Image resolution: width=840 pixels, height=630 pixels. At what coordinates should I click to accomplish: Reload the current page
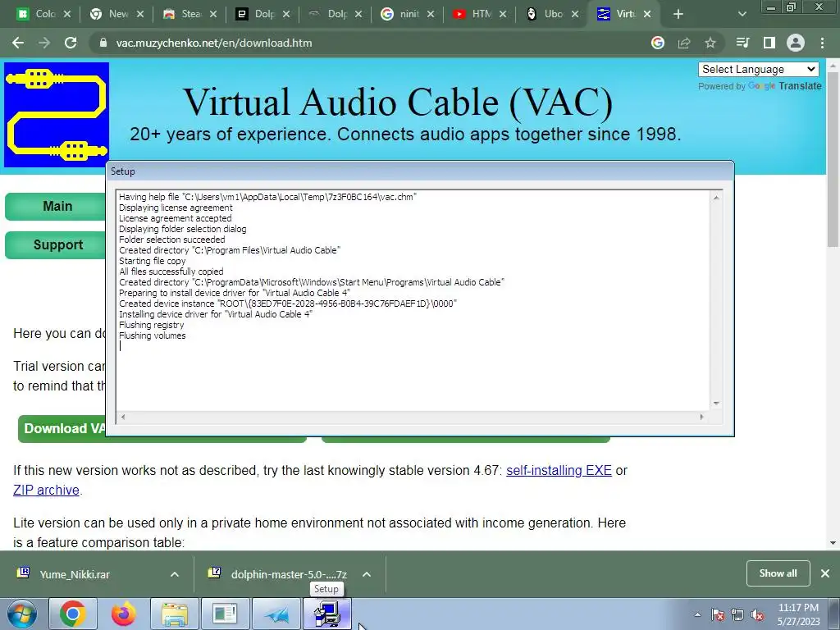coord(71,43)
